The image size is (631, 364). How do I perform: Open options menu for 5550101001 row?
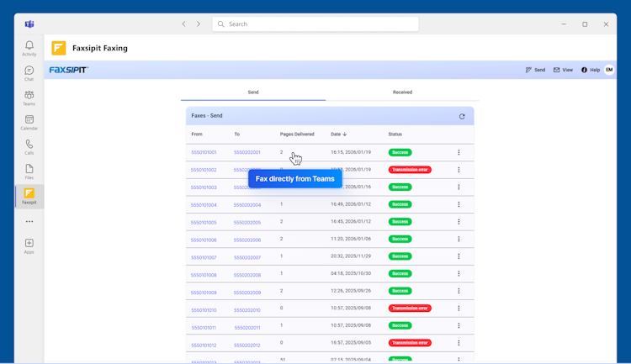(x=459, y=152)
